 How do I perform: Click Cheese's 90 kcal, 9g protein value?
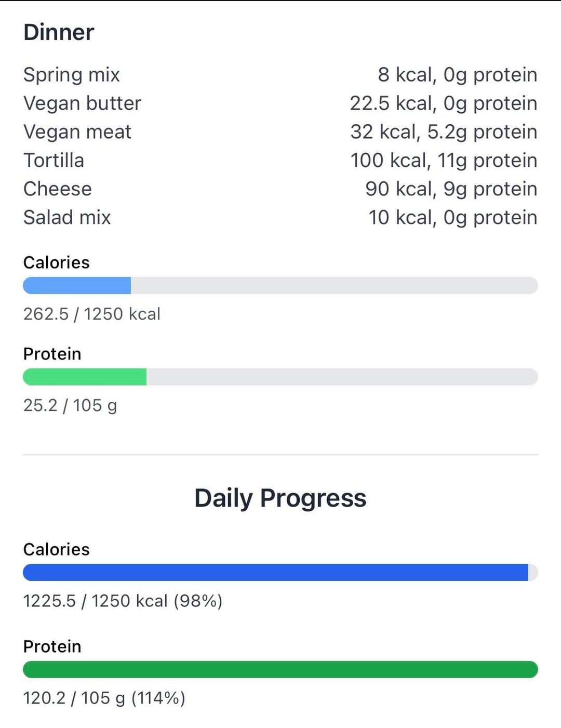point(451,189)
